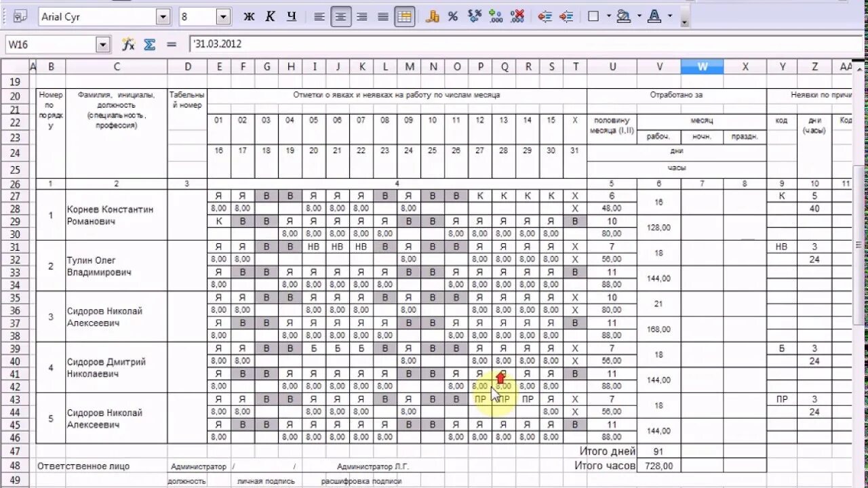Open font name dropdown Arial Cyr

pyautogui.click(x=163, y=17)
